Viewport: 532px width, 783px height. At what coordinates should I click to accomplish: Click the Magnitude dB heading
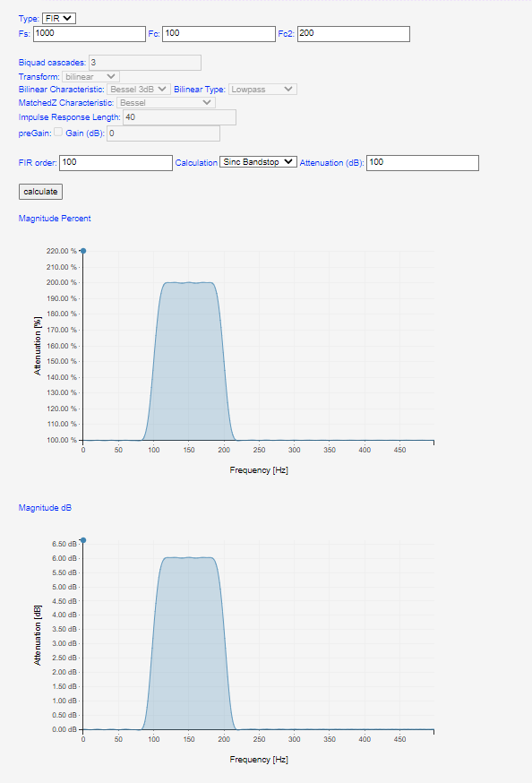point(45,507)
